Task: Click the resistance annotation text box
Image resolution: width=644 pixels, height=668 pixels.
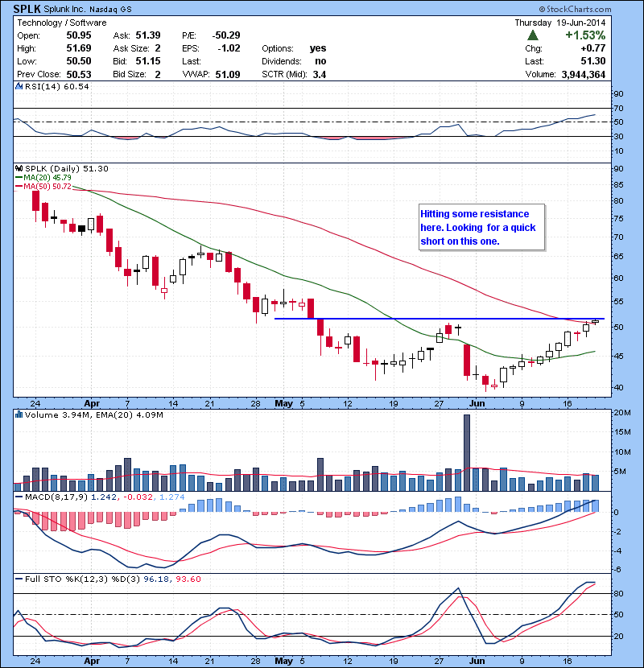Action: pyautogui.click(x=481, y=228)
